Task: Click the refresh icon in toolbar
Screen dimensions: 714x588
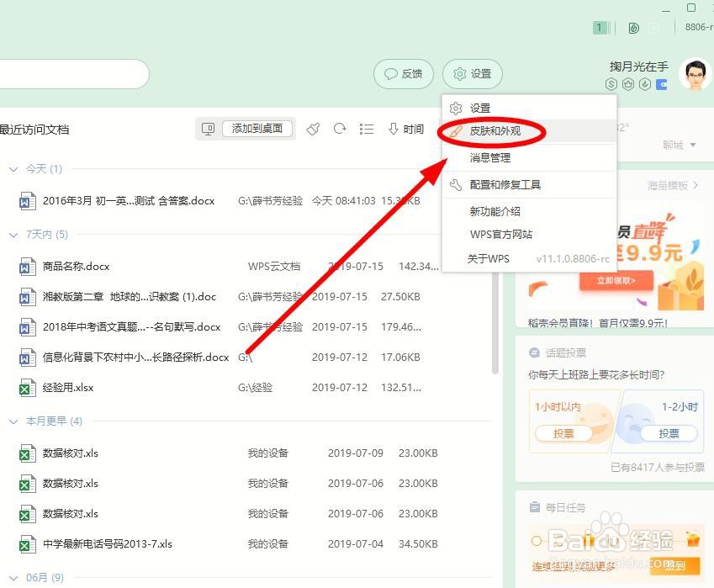Action: pos(340,129)
